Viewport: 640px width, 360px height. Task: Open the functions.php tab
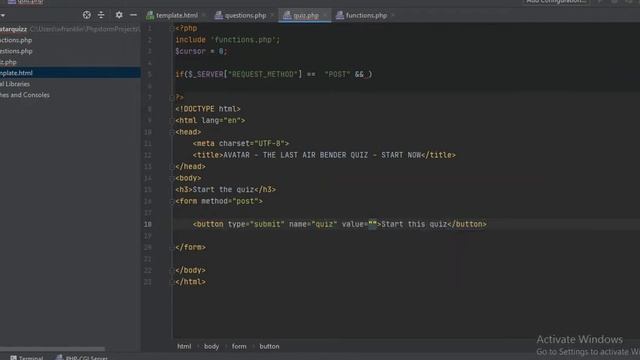[366, 16]
